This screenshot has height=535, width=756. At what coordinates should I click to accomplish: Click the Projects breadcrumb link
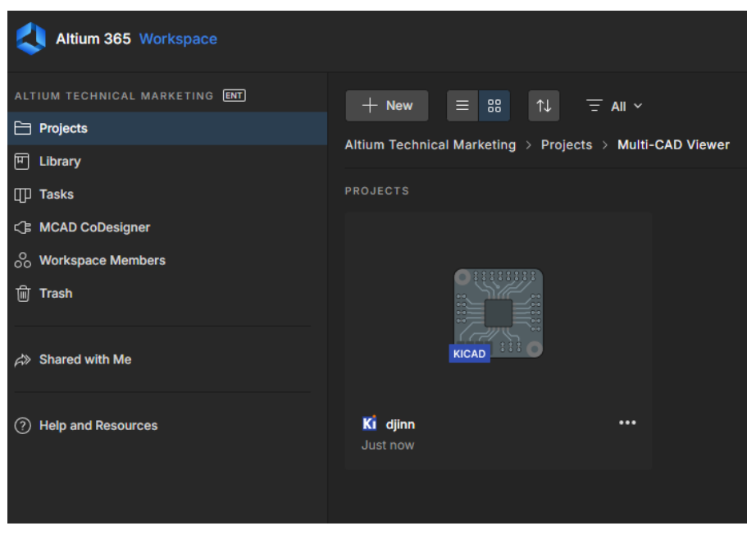click(566, 145)
